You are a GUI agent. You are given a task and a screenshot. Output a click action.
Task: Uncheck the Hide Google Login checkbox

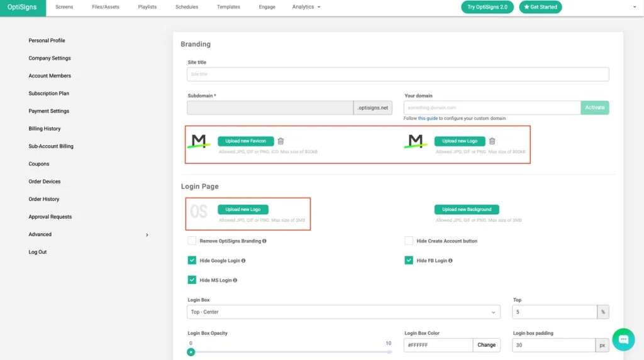(192, 260)
